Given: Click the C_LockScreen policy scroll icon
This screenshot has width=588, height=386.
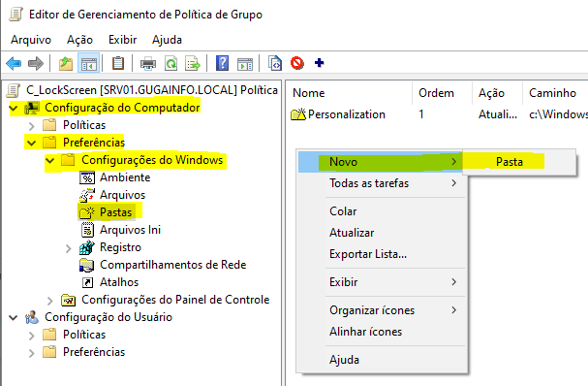Looking at the screenshot, I should [14, 90].
